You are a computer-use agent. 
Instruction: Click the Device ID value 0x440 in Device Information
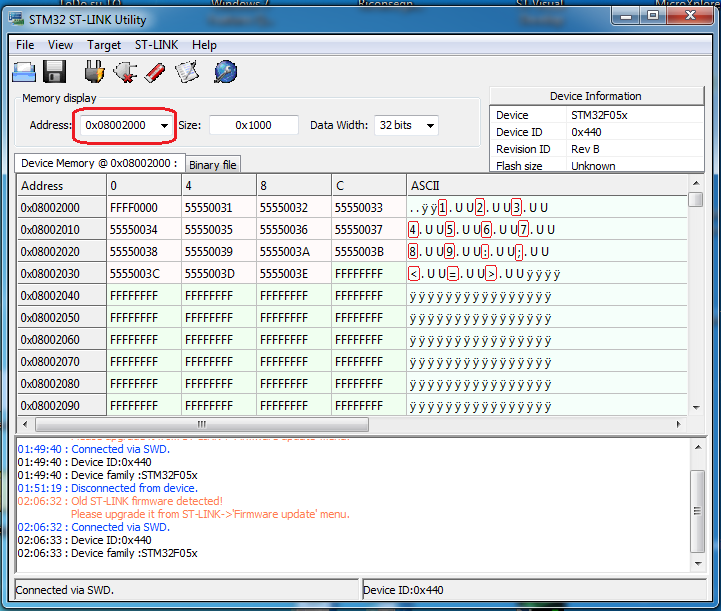586,132
